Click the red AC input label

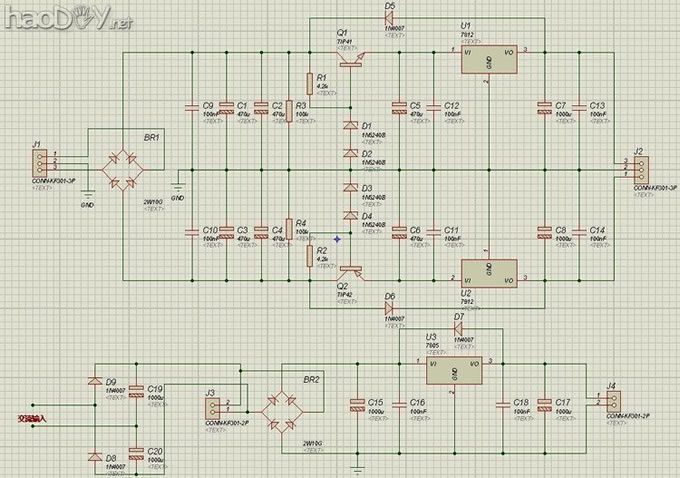(x=30, y=417)
